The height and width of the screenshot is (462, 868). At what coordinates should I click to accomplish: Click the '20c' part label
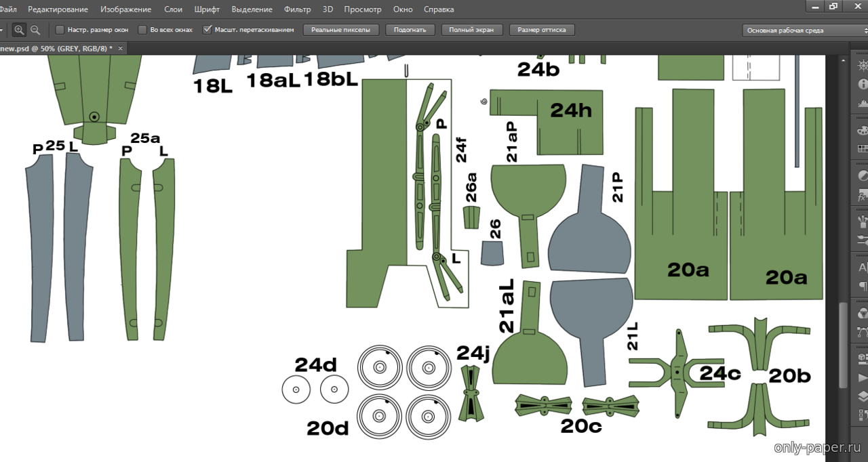pyautogui.click(x=581, y=426)
